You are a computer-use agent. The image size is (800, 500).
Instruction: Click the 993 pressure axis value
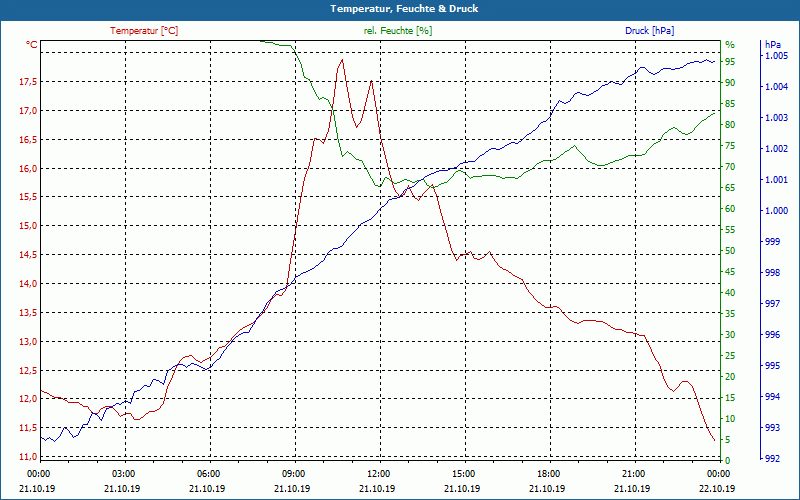tap(772, 428)
